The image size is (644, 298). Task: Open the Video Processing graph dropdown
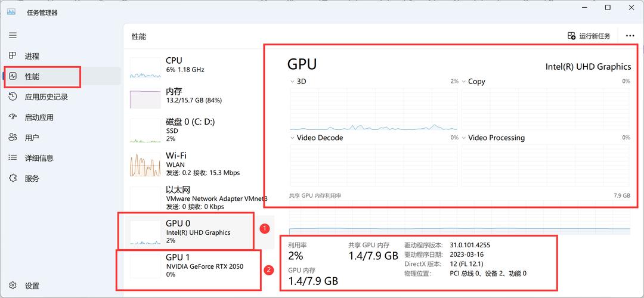point(463,138)
